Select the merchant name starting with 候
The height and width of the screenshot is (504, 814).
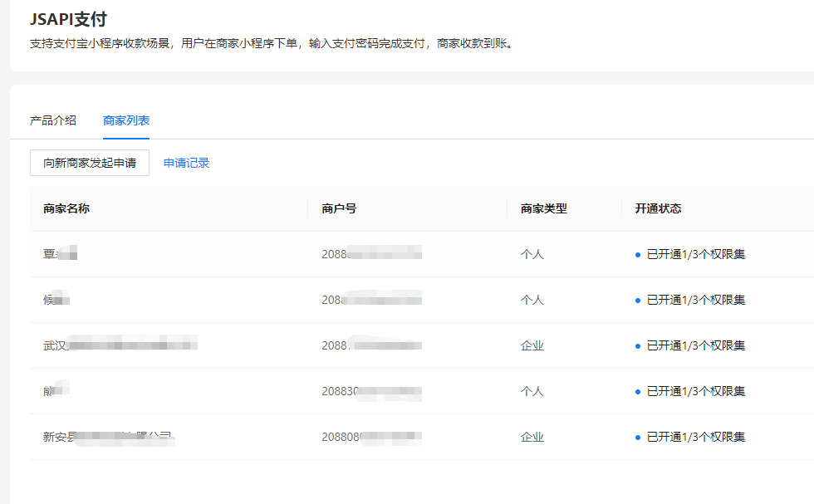(56, 300)
